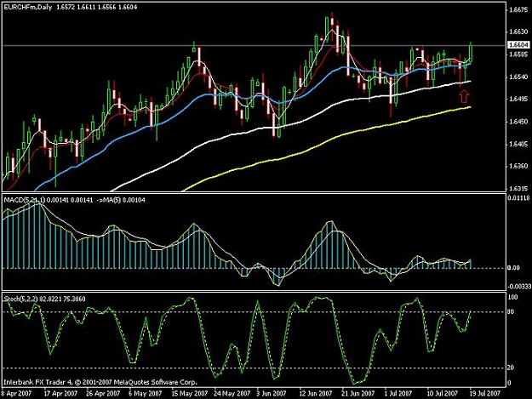Screen dimensions: 532x399
Task: Click the EURCHFm,Daily chart title label
Action: (x=28, y=7)
